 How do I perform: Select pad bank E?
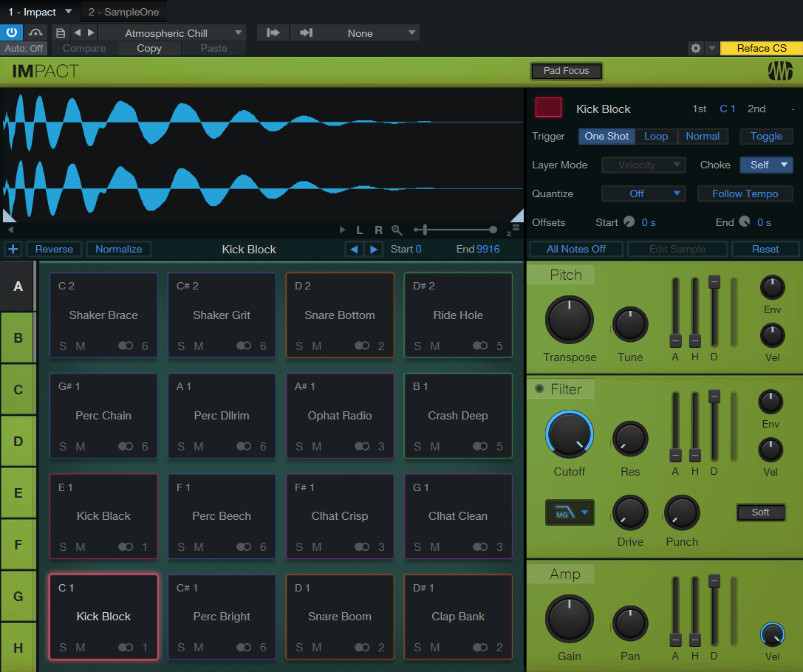point(18,493)
